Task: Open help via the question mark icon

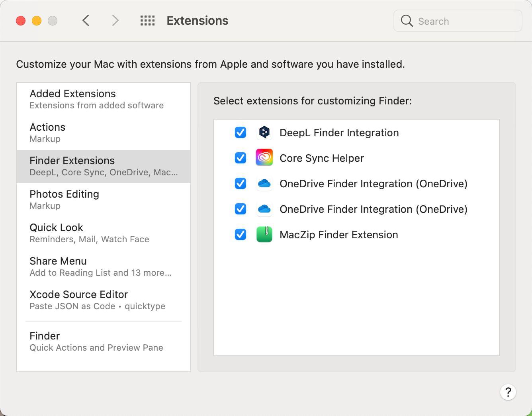Action: tap(508, 392)
